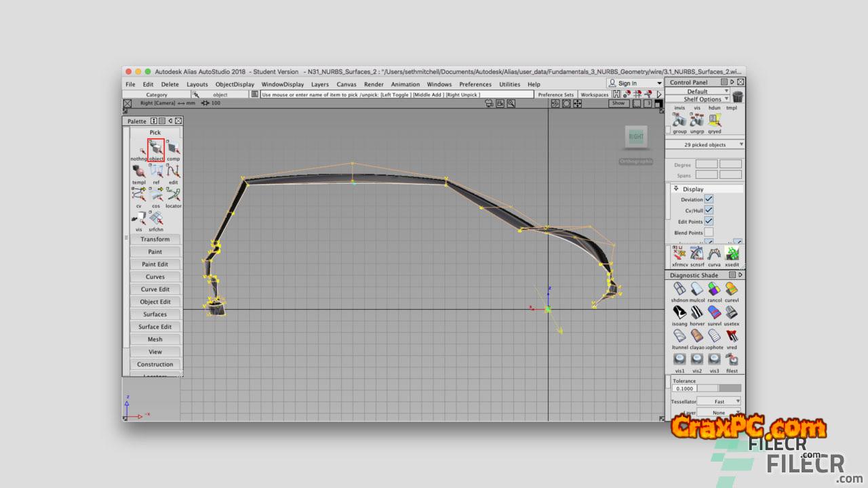
Task: Apply the clayao diagnostic shade
Action: (x=697, y=337)
